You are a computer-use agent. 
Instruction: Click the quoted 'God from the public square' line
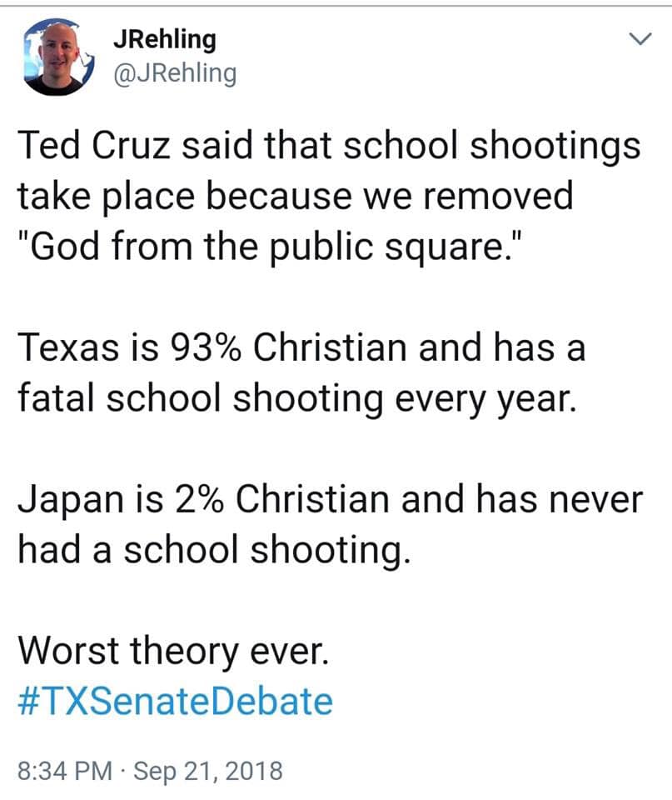point(271,247)
